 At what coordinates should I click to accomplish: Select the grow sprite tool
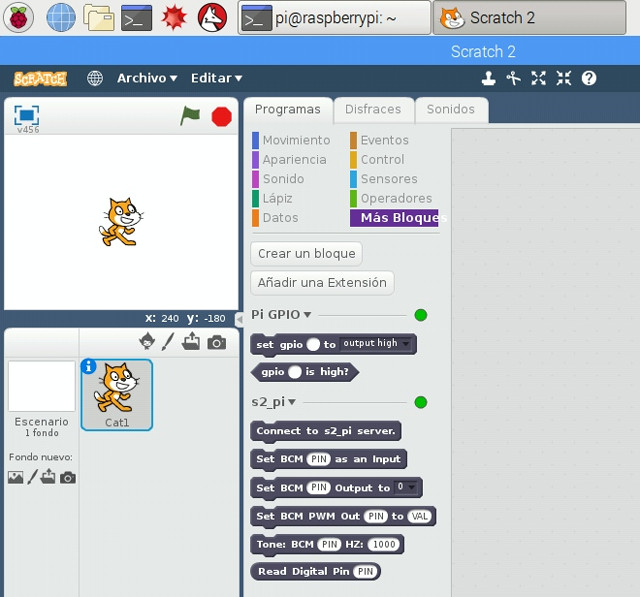[x=539, y=78]
